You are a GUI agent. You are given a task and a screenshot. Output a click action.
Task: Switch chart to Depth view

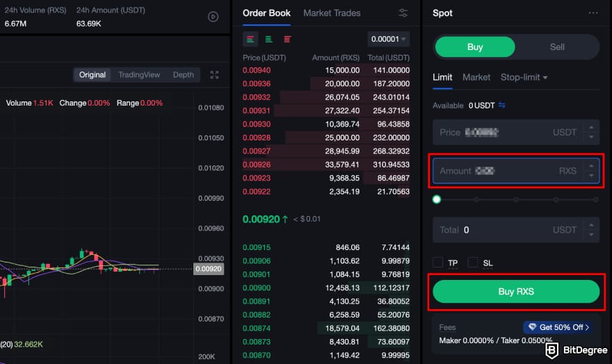click(x=183, y=75)
